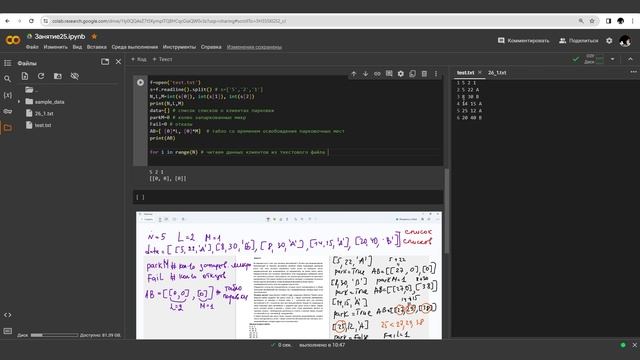The width and height of the screenshot is (640, 360).
Task: Open cell editor settings gear
Action: pos(401,73)
